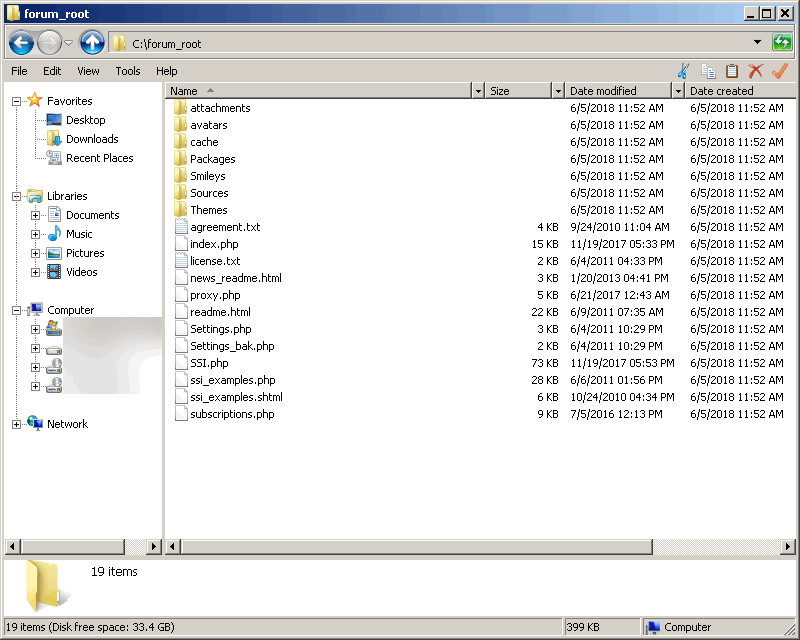Screen dimensions: 800x640
Task: Click the Copy toolbar icon
Action: click(x=708, y=71)
